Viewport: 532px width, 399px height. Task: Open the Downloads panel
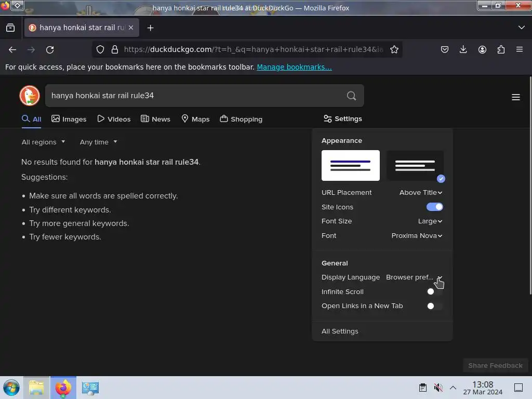point(463,49)
